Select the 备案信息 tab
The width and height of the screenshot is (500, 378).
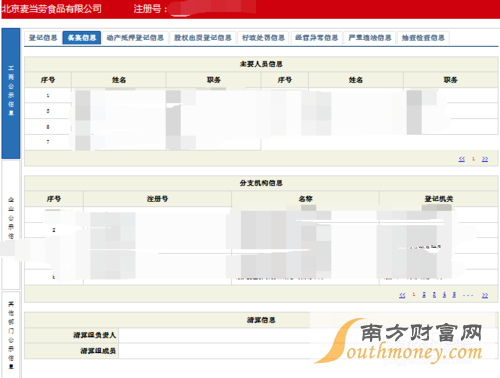(82, 38)
